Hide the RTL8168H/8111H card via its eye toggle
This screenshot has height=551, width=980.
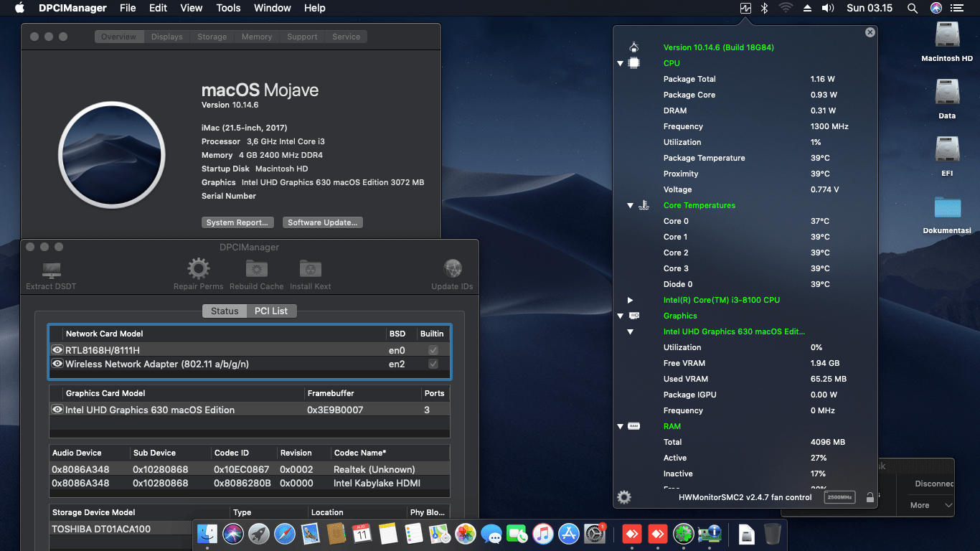57,349
